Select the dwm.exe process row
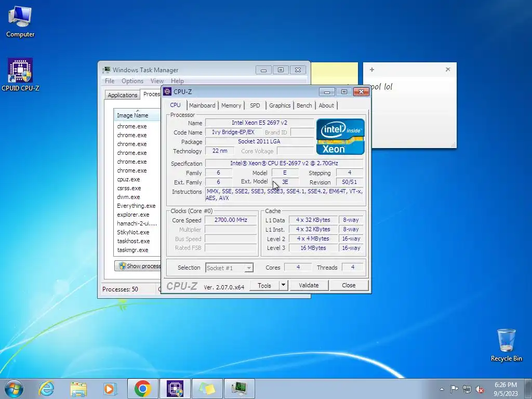Image resolution: width=532 pixels, height=399 pixels. point(137,197)
